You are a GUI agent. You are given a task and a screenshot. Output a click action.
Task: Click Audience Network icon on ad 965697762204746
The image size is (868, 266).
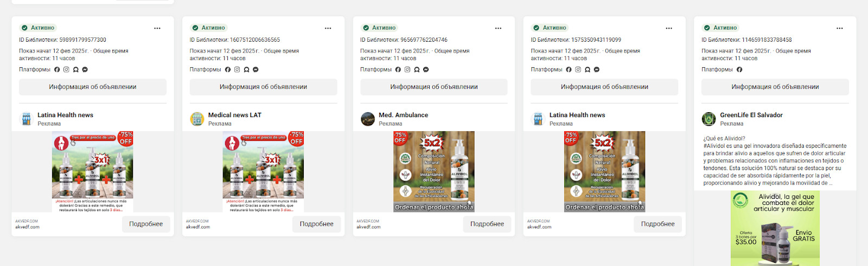coord(417,69)
